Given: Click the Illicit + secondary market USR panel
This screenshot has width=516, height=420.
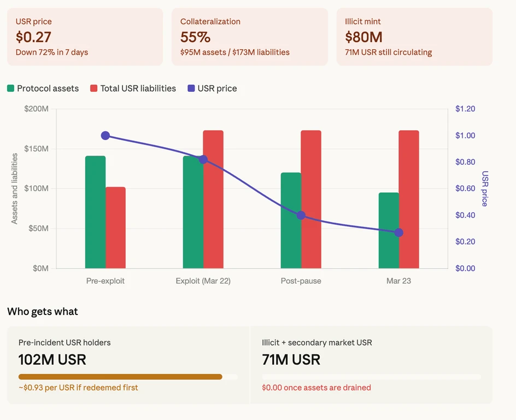Looking at the screenshot, I should pyautogui.click(x=372, y=365).
